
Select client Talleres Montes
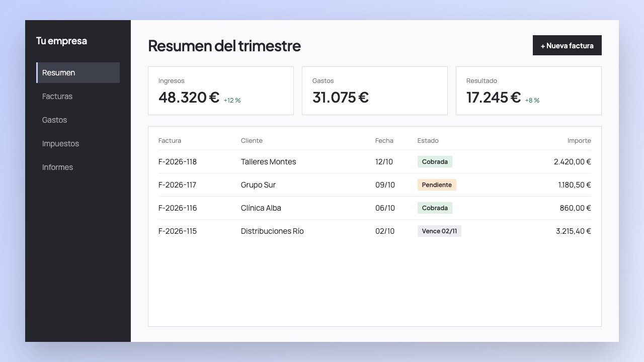[268, 161]
